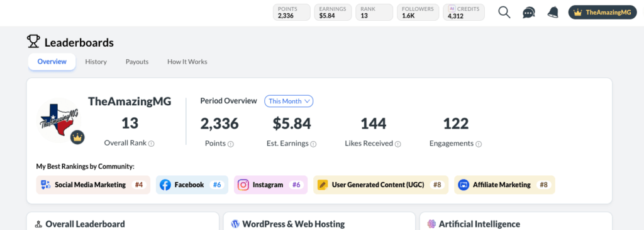Click the Texas profile avatar image
Image resolution: width=644 pixels, height=230 pixels.
tap(59, 120)
